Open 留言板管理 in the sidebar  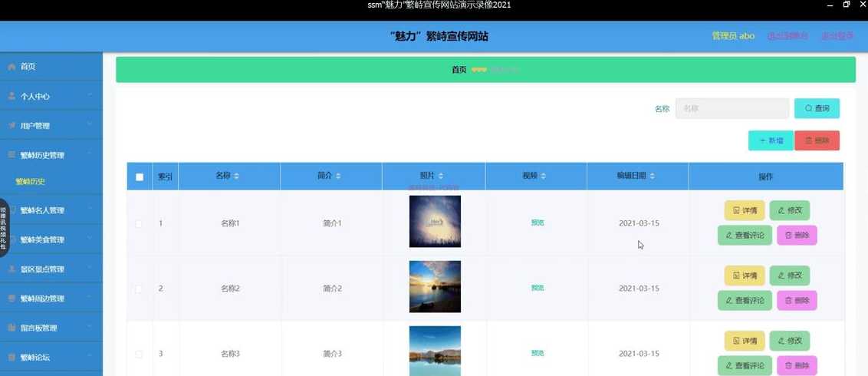pos(51,328)
